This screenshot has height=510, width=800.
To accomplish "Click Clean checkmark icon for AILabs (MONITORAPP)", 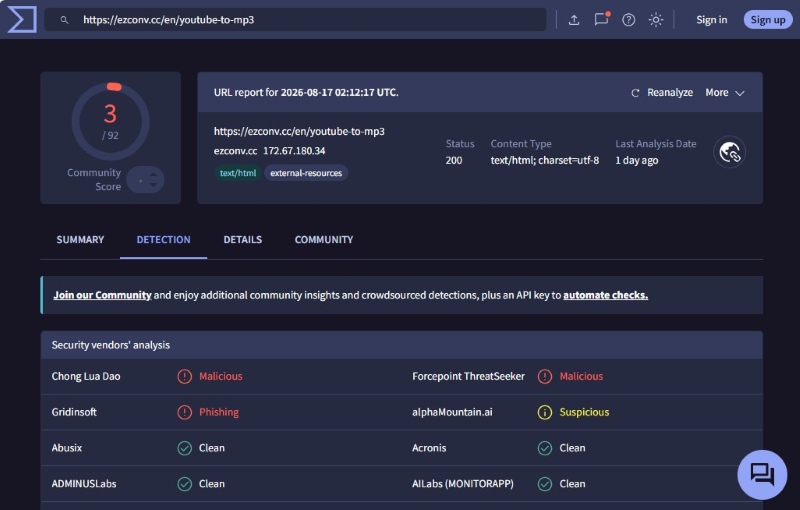I will click(545, 483).
